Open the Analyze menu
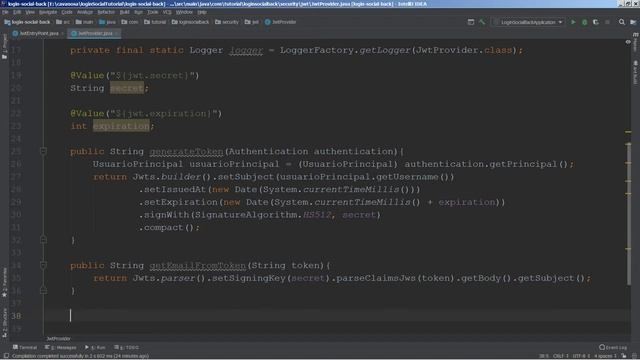 84,12
